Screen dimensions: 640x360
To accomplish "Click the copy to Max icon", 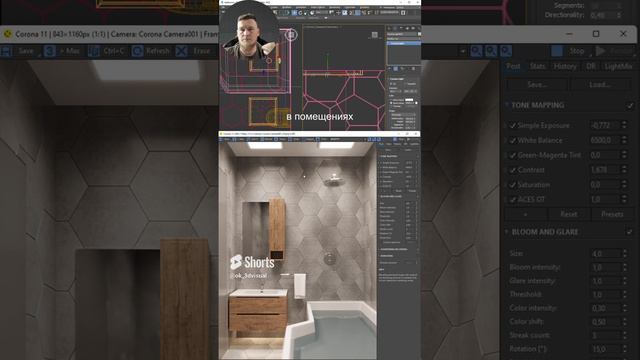I will (x=50, y=51).
